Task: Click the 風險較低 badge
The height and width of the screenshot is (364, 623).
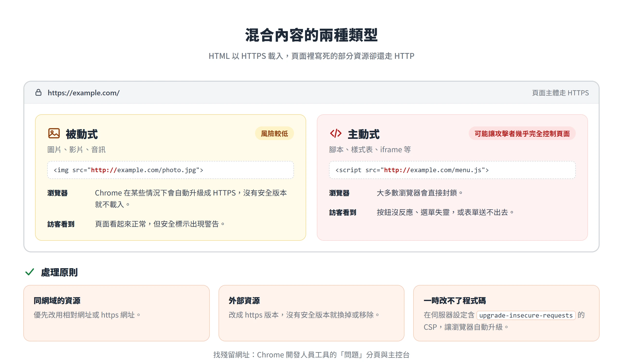Action: pyautogui.click(x=275, y=133)
